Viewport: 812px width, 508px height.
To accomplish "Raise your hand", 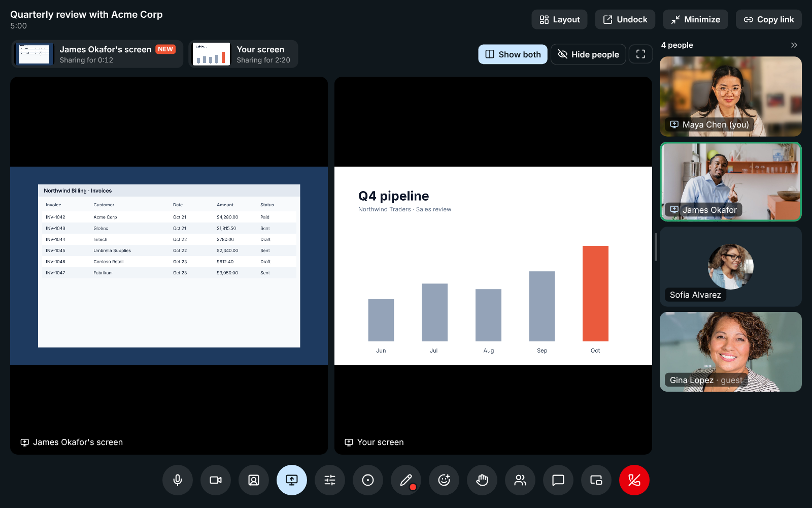I will [x=482, y=480].
